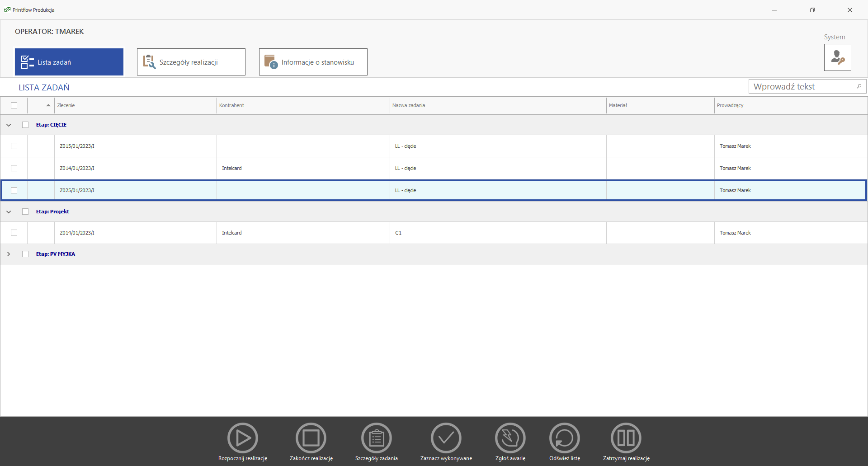
Task: Open Szczegóły zadania clipboard icon
Action: pos(376,438)
